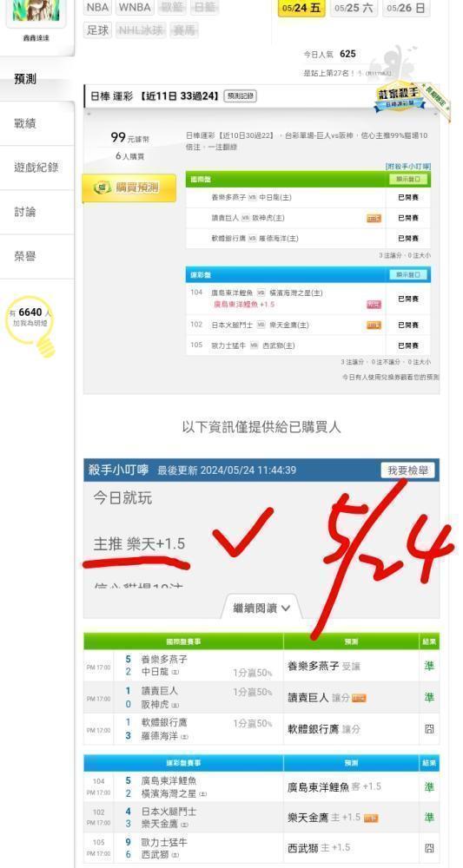
Task: Switch to the 05/26 日 date tab
Action: [406, 9]
